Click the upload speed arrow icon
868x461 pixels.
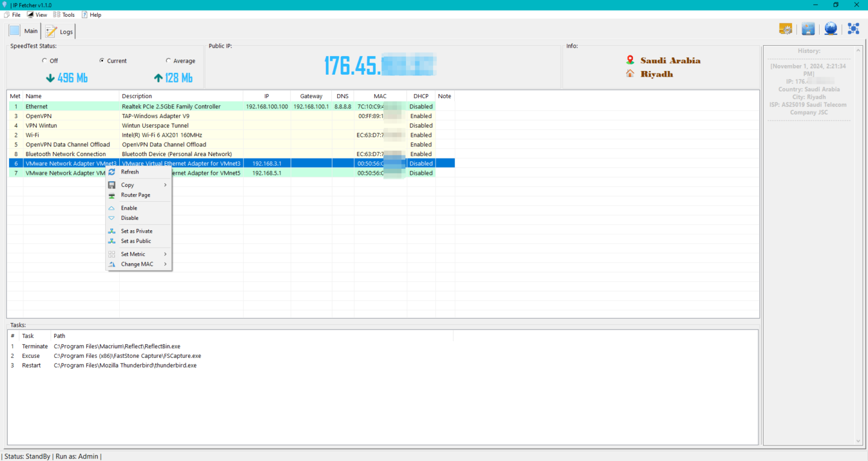158,78
